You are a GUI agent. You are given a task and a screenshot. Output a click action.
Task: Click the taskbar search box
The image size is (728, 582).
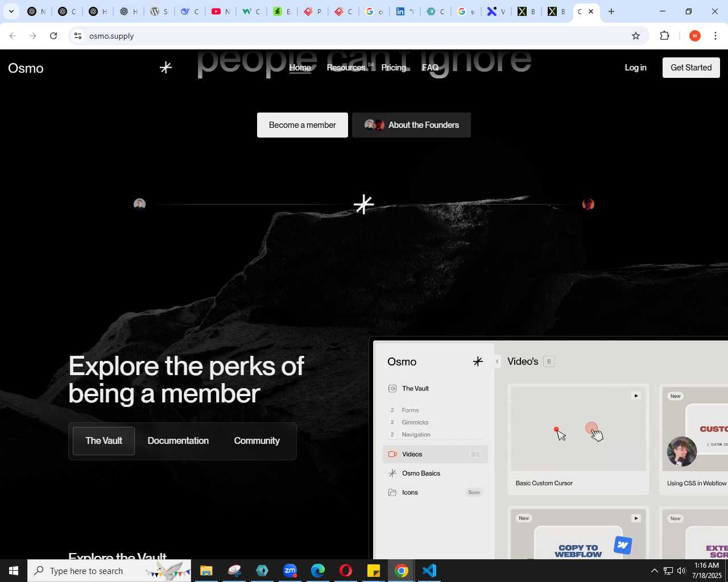click(x=109, y=571)
